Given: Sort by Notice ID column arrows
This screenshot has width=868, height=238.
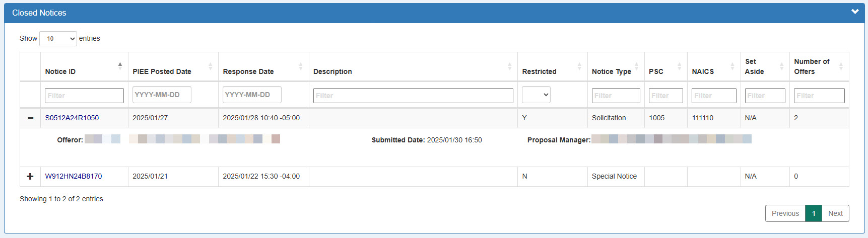Looking at the screenshot, I should pyautogui.click(x=120, y=66).
